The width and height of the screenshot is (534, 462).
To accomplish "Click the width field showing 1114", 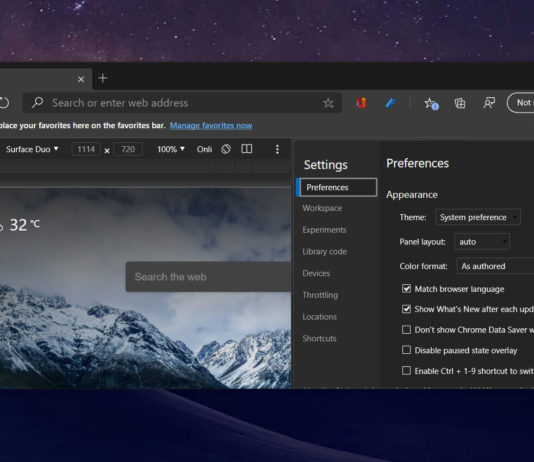I will click(86, 149).
